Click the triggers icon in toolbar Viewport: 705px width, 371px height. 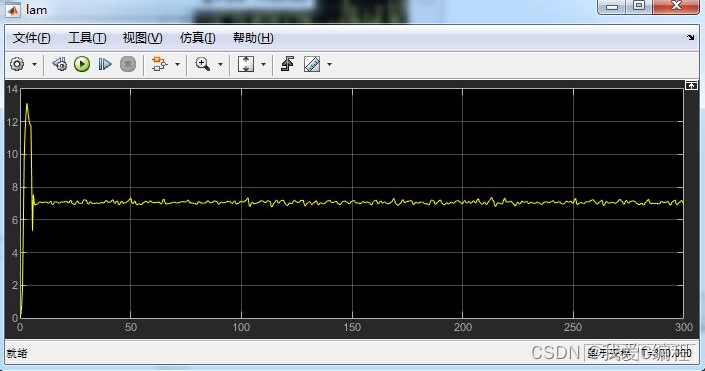coord(288,64)
